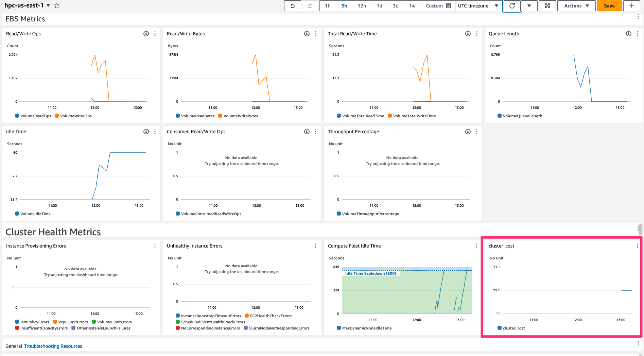The image size is (644, 356).
Task: Toggle VolumeQueueLength legend series
Action: (x=520, y=116)
